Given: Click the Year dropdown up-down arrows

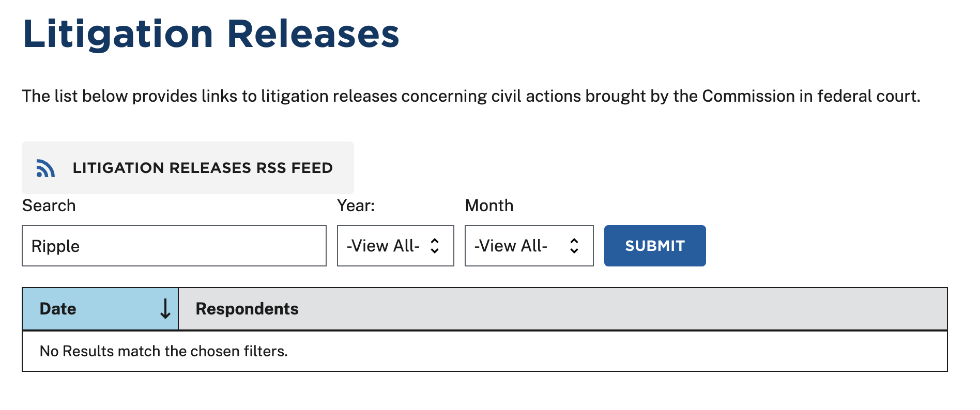Looking at the screenshot, I should [435, 246].
